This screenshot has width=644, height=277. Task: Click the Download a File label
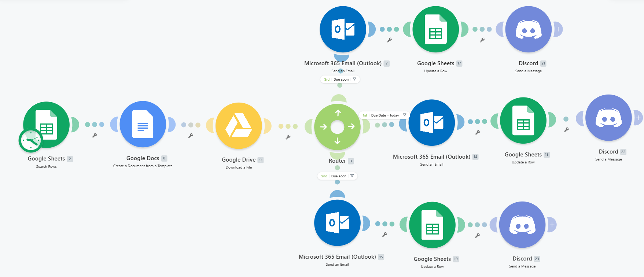(239, 167)
